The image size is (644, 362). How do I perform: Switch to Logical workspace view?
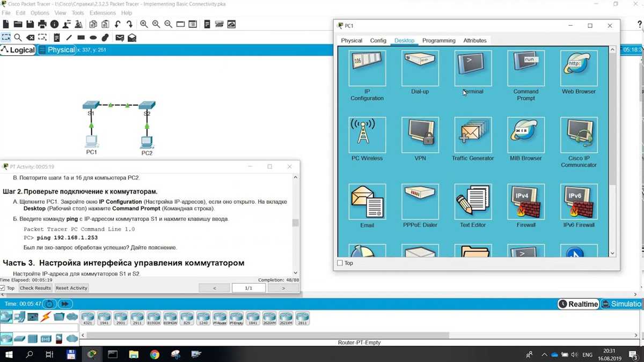pyautogui.click(x=18, y=50)
